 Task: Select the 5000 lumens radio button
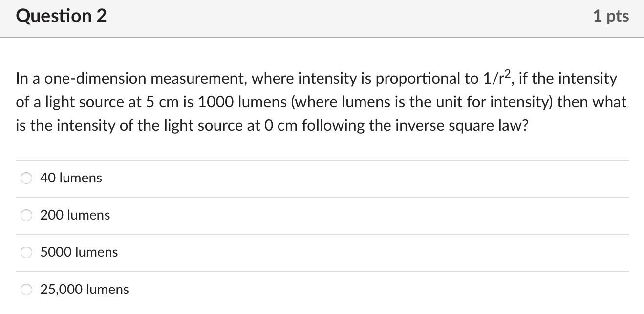pyautogui.click(x=26, y=252)
